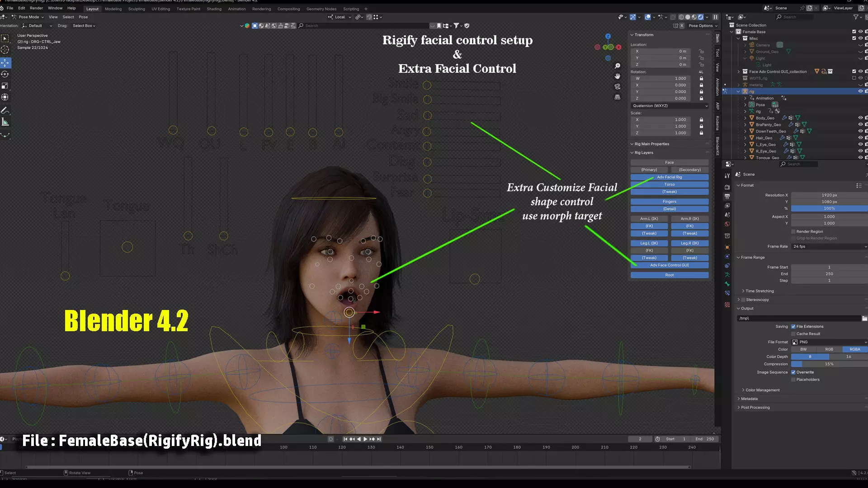Open the Pose Mode dropdown

28,17
